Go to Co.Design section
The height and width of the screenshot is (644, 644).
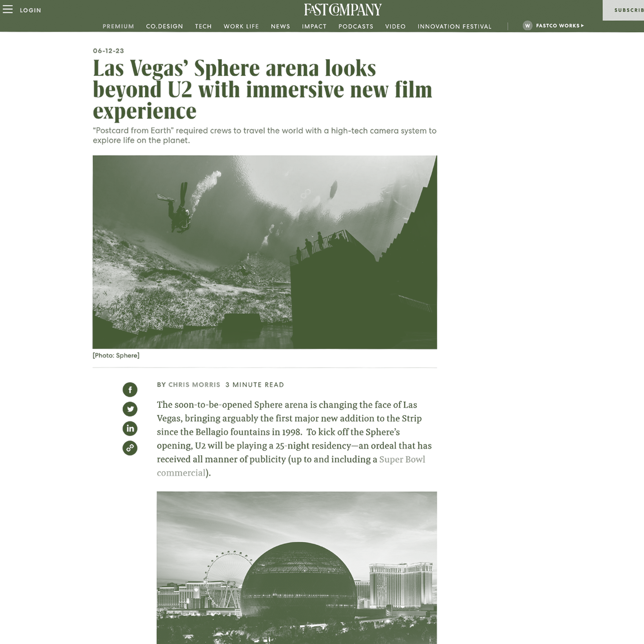pyautogui.click(x=164, y=26)
